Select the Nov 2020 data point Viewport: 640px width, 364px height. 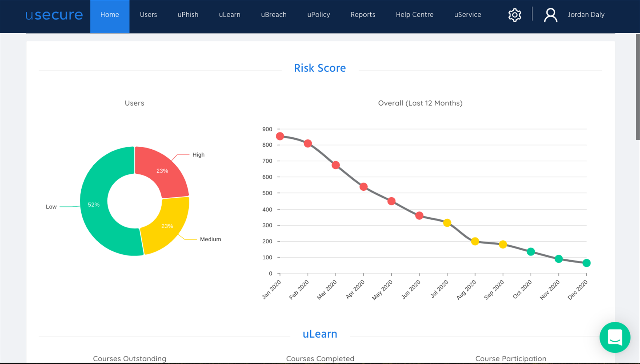point(559,259)
